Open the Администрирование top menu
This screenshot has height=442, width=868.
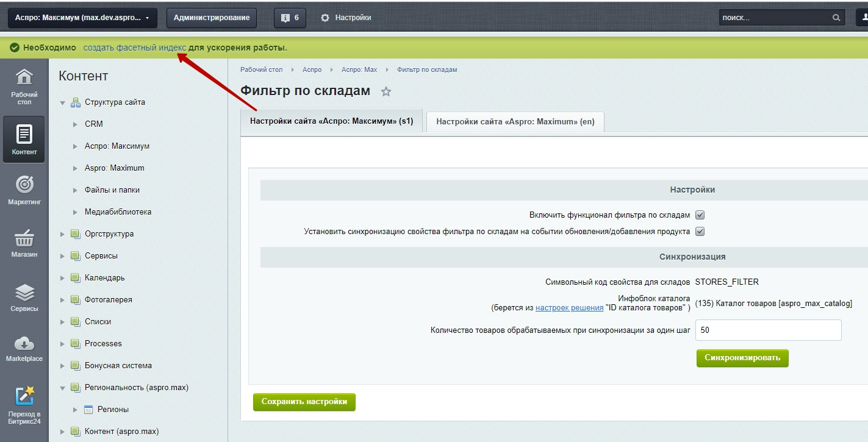[212, 18]
